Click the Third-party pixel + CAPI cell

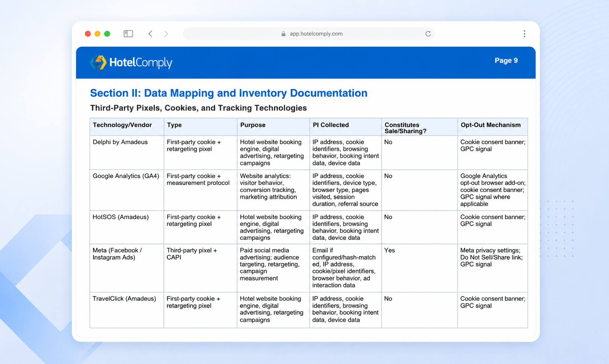pos(200,268)
